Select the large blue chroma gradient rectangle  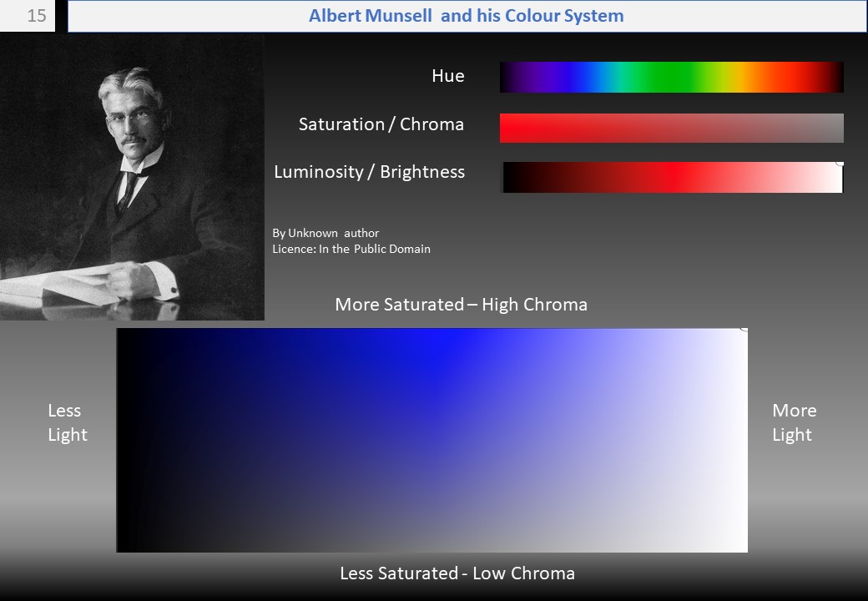[431, 440]
